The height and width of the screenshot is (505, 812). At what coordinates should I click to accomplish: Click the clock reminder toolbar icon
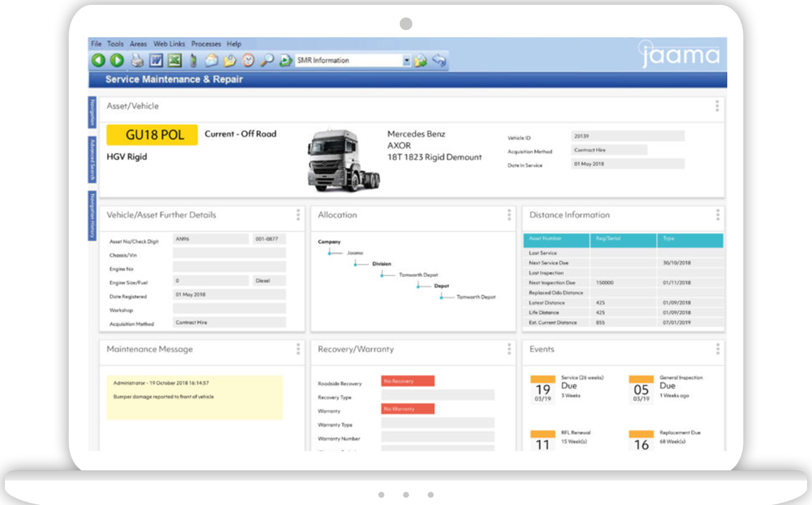248,60
